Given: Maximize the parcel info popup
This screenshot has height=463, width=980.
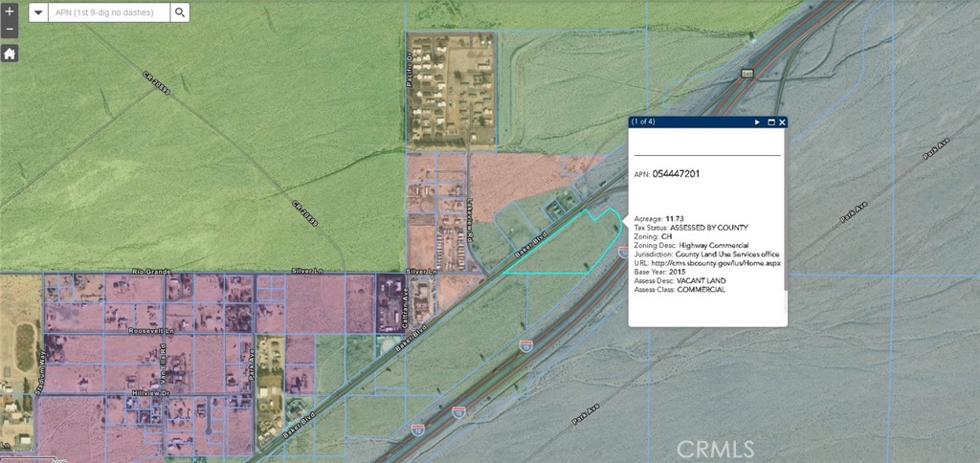Looking at the screenshot, I should (x=770, y=122).
